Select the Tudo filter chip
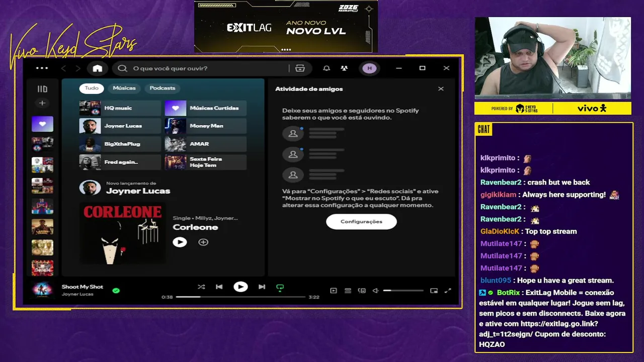 tap(92, 88)
